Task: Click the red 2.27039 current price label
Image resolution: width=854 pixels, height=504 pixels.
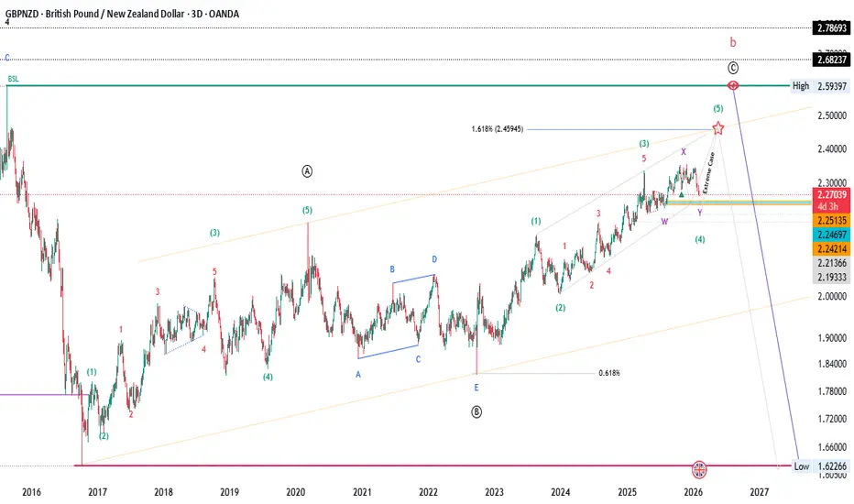Action: pyautogui.click(x=832, y=194)
